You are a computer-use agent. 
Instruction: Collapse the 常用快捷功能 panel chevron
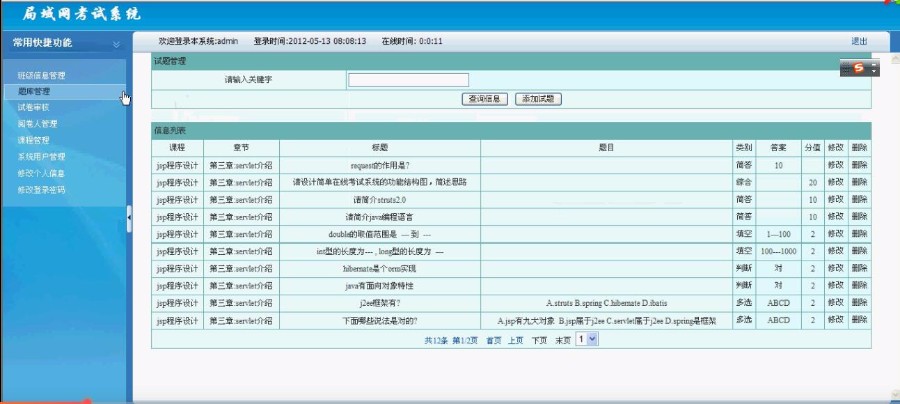point(117,44)
